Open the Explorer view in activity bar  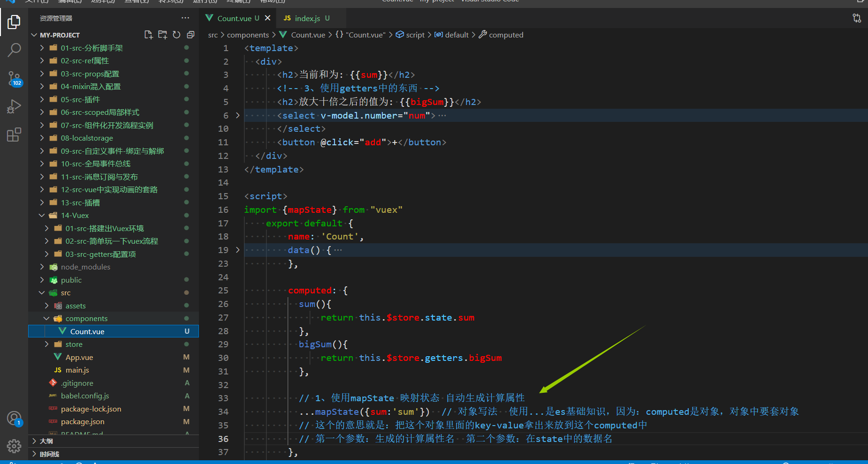pyautogui.click(x=14, y=22)
